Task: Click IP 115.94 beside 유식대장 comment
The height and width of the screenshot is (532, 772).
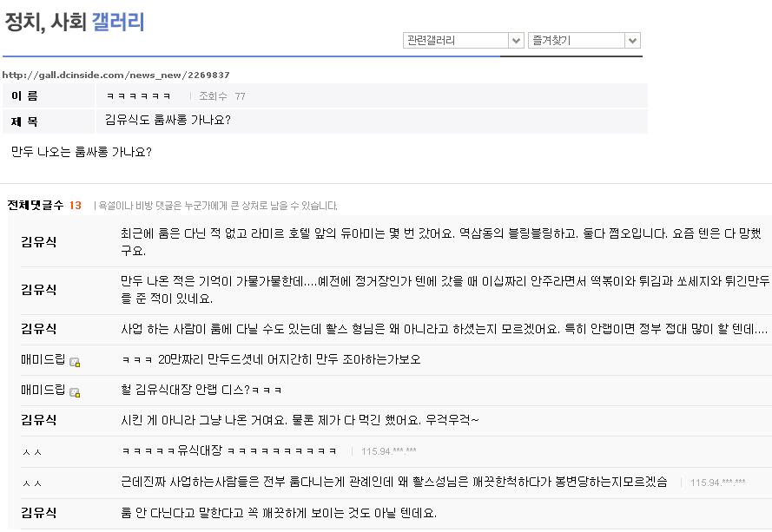Action: pyautogui.click(x=388, y=451)
